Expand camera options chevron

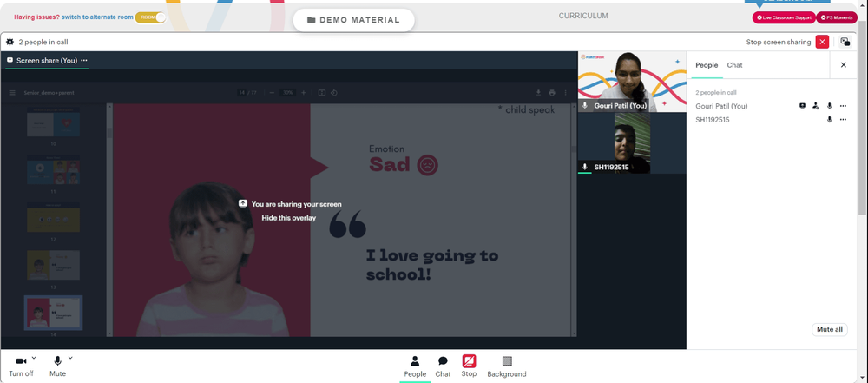point(35,358)
